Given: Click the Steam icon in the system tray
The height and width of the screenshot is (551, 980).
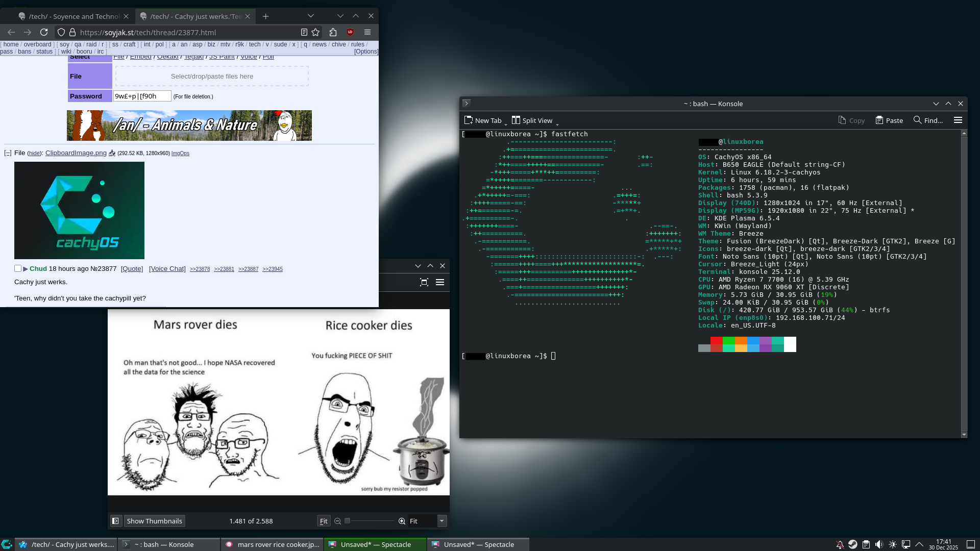Looking at the screenshot, I should coord(852,544).
